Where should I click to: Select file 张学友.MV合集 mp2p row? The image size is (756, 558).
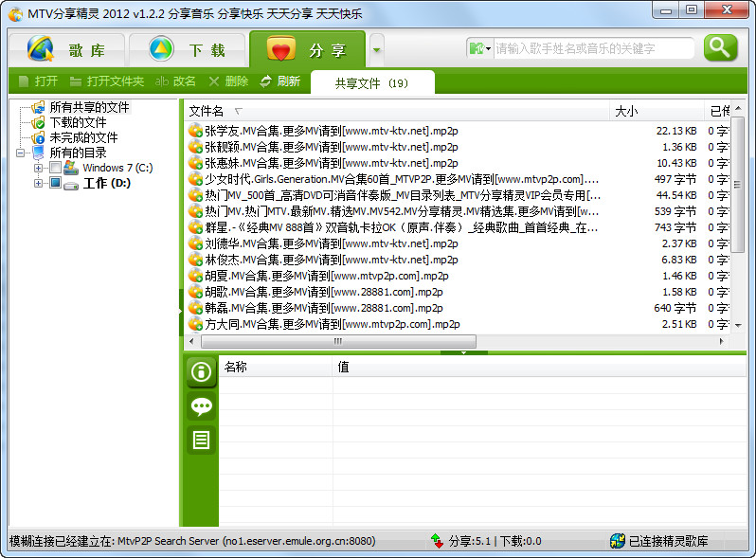(459, 131)
